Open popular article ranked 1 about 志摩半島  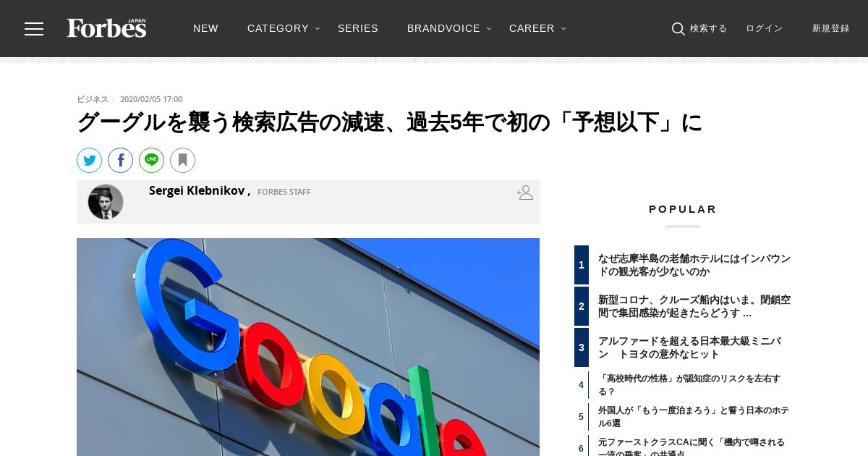pyautogui.click(x=694, y=265)
